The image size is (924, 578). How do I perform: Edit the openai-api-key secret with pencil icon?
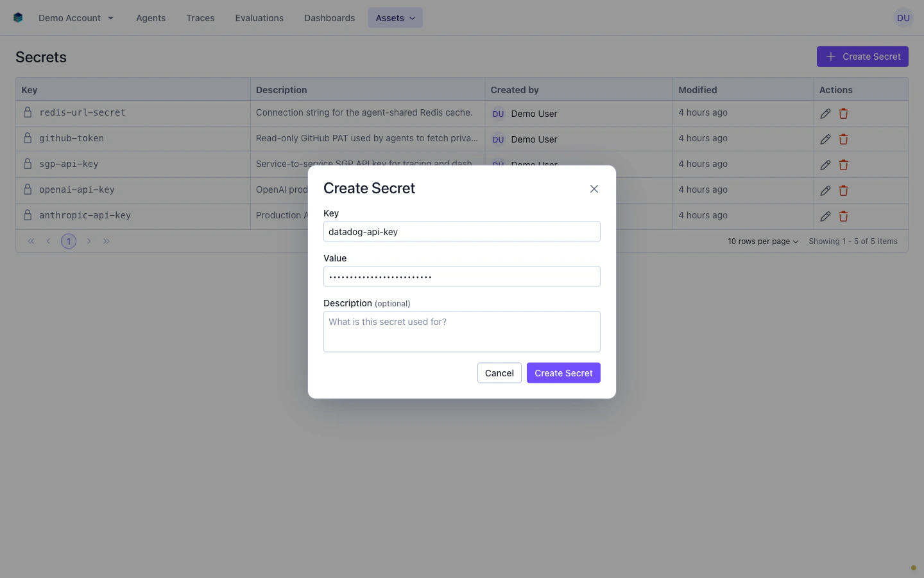825,191
